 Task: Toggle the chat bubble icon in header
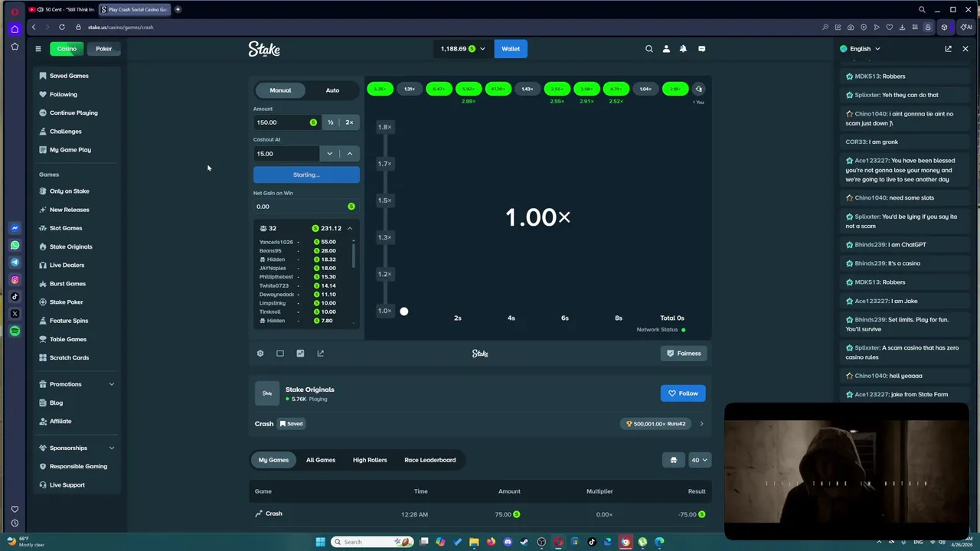[701, 49]
